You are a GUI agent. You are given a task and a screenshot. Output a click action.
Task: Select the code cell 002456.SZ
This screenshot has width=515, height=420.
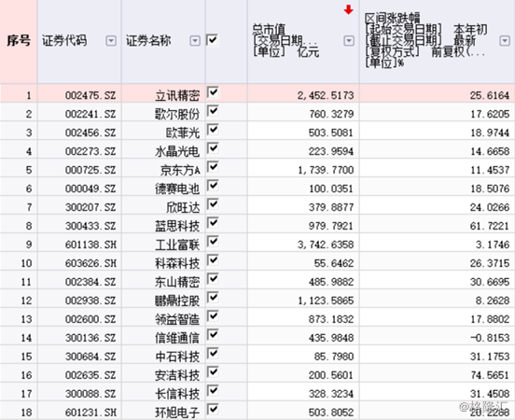pos(90,133)
